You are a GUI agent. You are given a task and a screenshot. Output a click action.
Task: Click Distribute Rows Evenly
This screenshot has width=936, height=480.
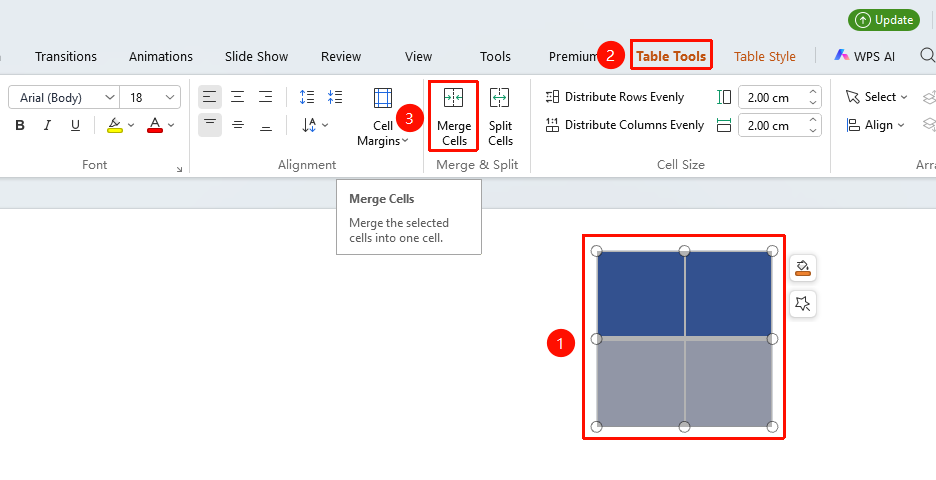(x=615, y=97)
